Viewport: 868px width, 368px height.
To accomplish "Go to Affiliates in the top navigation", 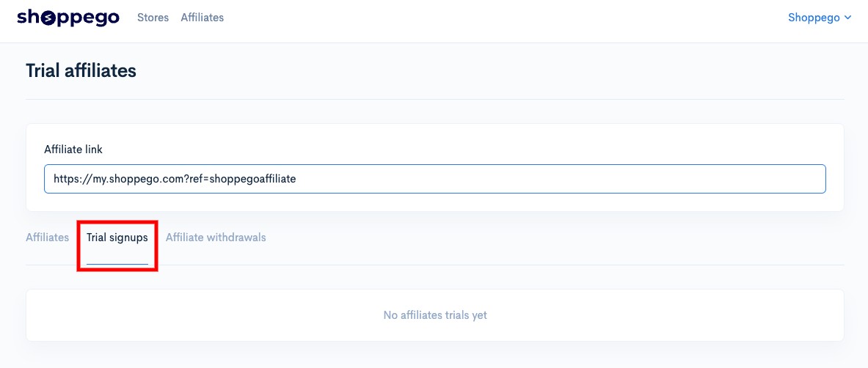I will pyautogui.click(x=202, y=18).
